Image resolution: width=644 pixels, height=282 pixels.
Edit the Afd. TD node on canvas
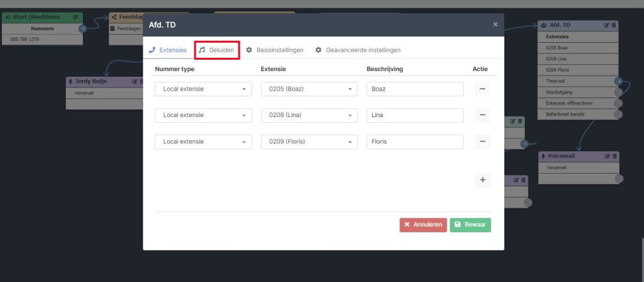point(607,25)
